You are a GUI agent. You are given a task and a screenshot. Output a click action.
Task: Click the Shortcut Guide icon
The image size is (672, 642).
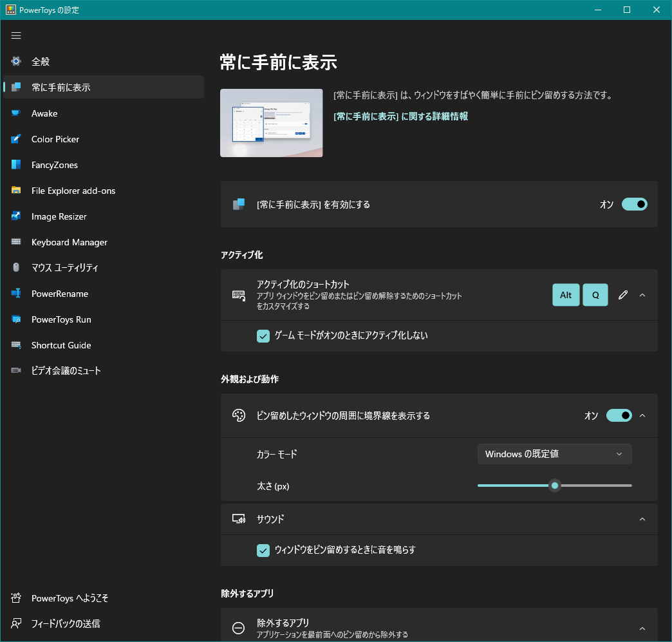[x=16, y=345]
